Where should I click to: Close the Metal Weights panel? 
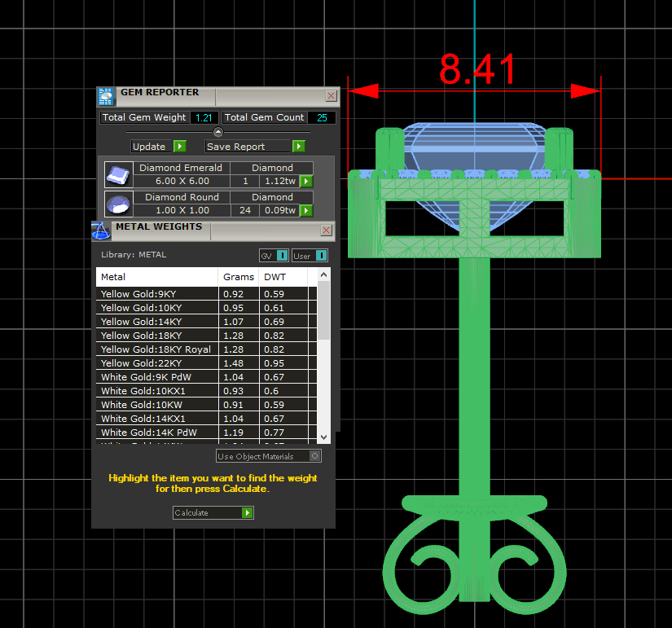(x=327, y=231)
